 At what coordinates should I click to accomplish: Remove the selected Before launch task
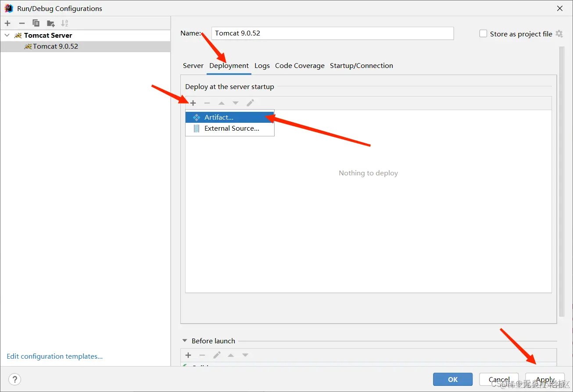(202, 355)
